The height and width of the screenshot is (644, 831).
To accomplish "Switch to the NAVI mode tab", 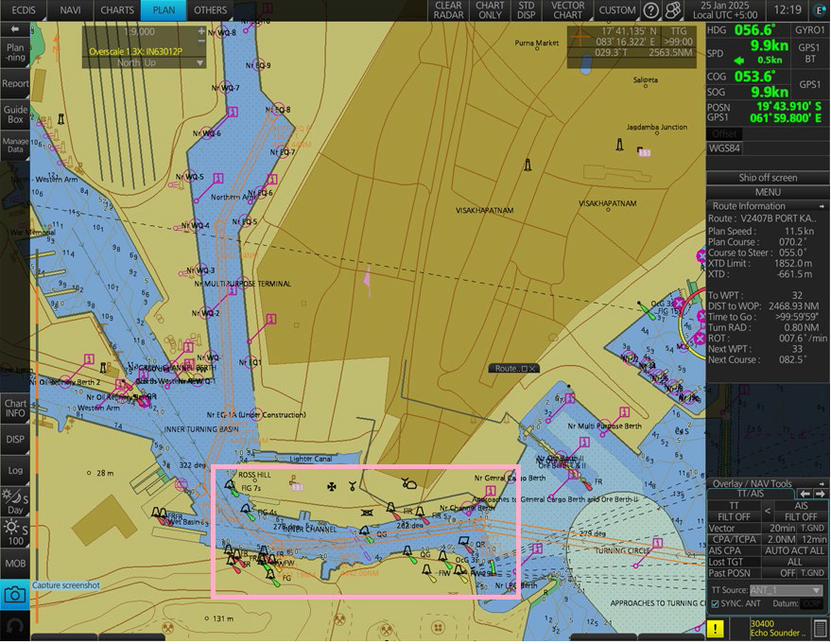I will pyautogui.click(x=71, y=10).
